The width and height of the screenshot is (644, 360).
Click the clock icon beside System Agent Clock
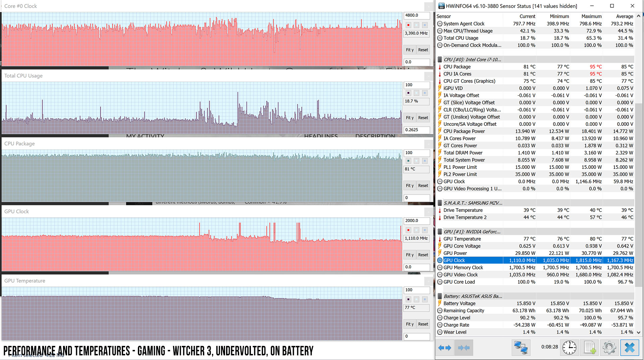(x=440, y=24)
